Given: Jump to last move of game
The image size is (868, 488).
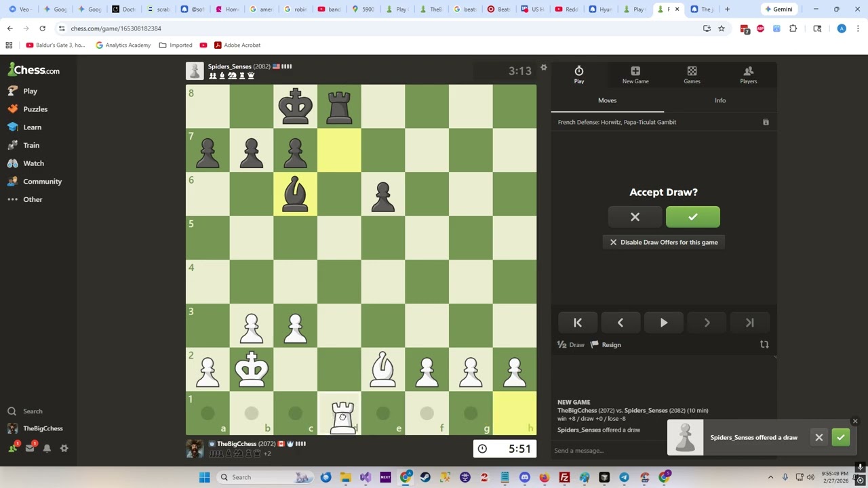Looking at the screenshot, I should [750, 323].
